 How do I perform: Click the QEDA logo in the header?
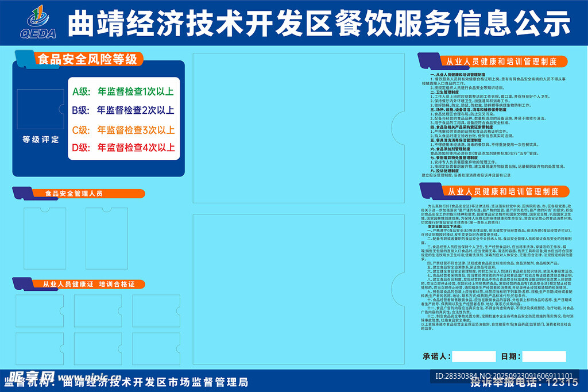(x=37, y=22)
